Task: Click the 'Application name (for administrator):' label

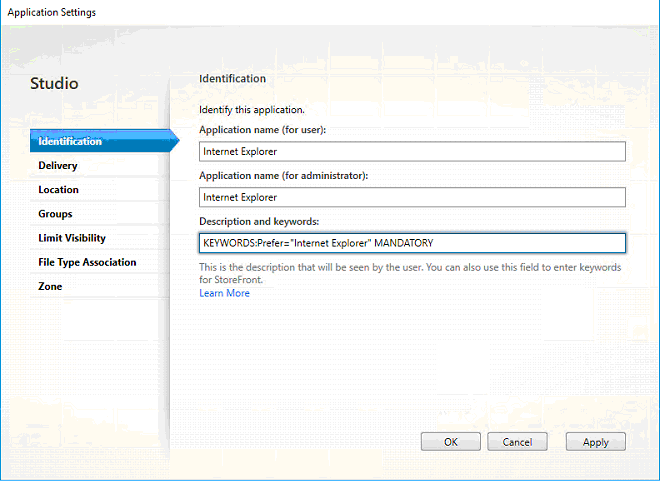Action: pyautogui.click(x=284, y=176)
